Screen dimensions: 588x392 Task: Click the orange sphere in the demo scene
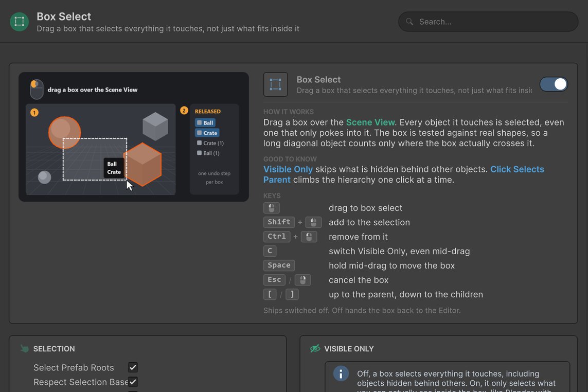pos(64,132)
